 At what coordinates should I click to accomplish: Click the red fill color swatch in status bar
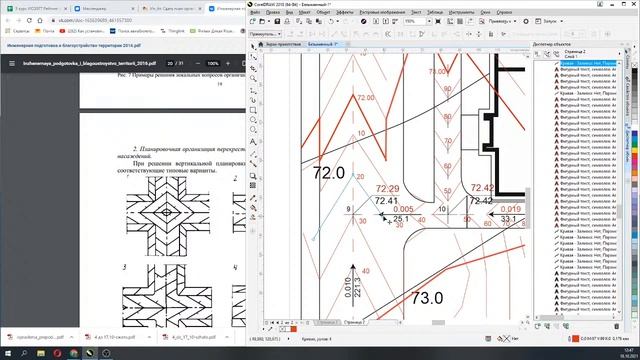pyautogui.click(x=576, y=339)
